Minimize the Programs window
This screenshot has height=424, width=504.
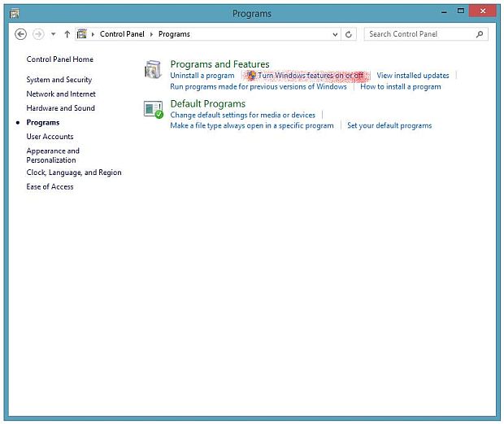[444, 12]
